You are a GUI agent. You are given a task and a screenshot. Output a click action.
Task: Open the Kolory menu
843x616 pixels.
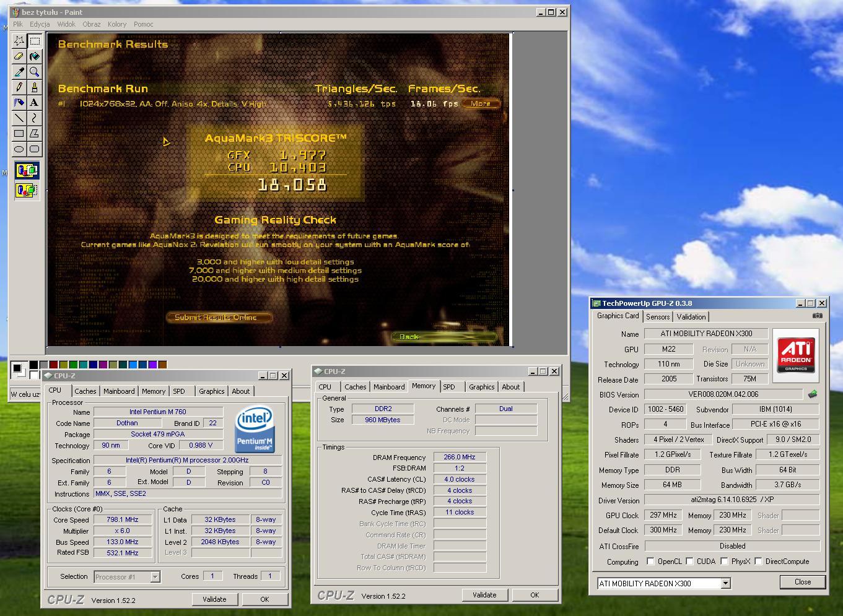point(117,24)
